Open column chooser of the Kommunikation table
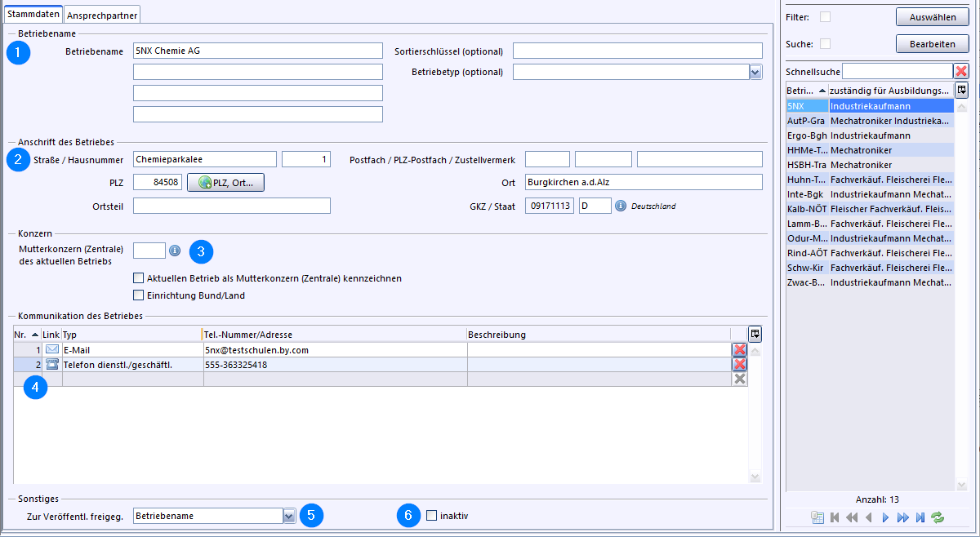980x537 pixels. (x=755, y=334)
